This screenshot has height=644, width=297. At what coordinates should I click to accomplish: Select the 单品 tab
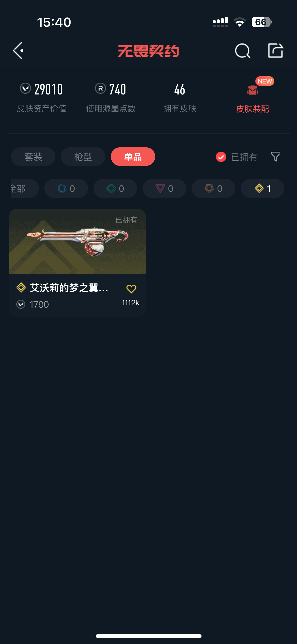[133, 157]
